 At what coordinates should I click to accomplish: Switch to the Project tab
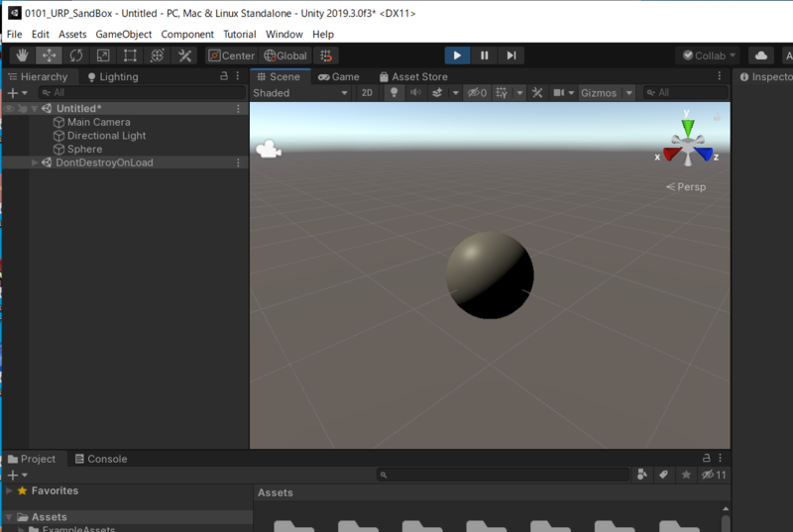point(32,459)
